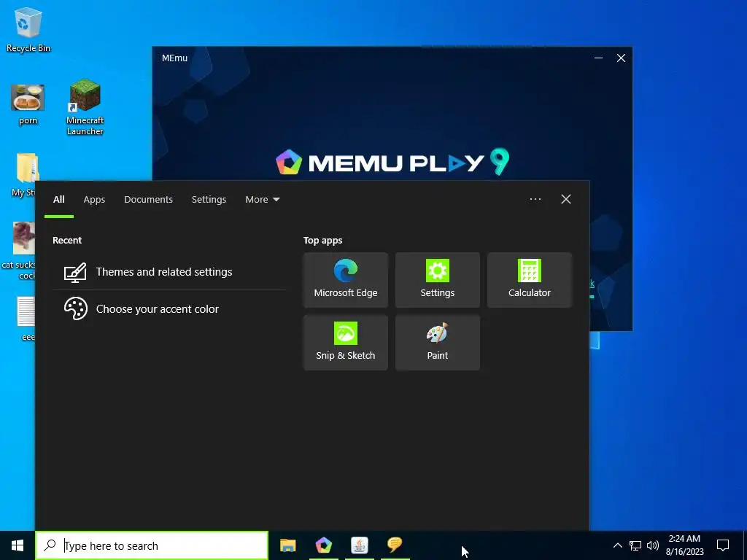This screenshot has height=560, width=747.
Task: Open search panel options ellipsis
Action: pyautogui.click(x=535, y=199)
